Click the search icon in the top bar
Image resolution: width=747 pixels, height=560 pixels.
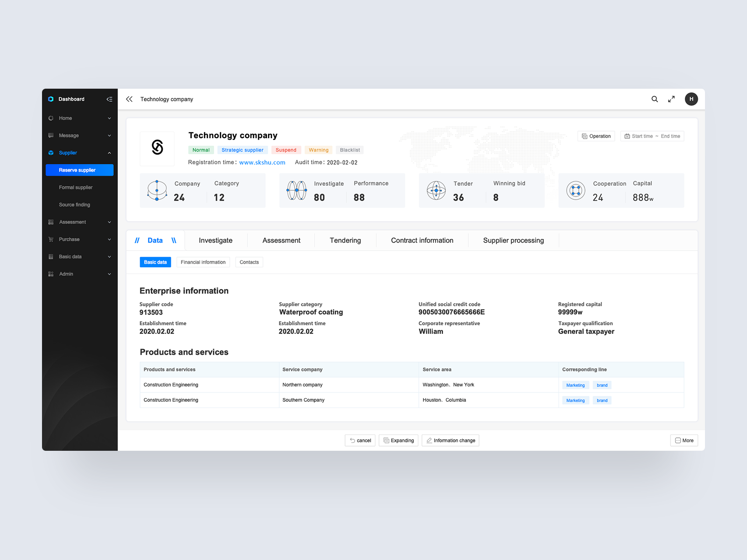pyautogui.click(x=655, y=99)
